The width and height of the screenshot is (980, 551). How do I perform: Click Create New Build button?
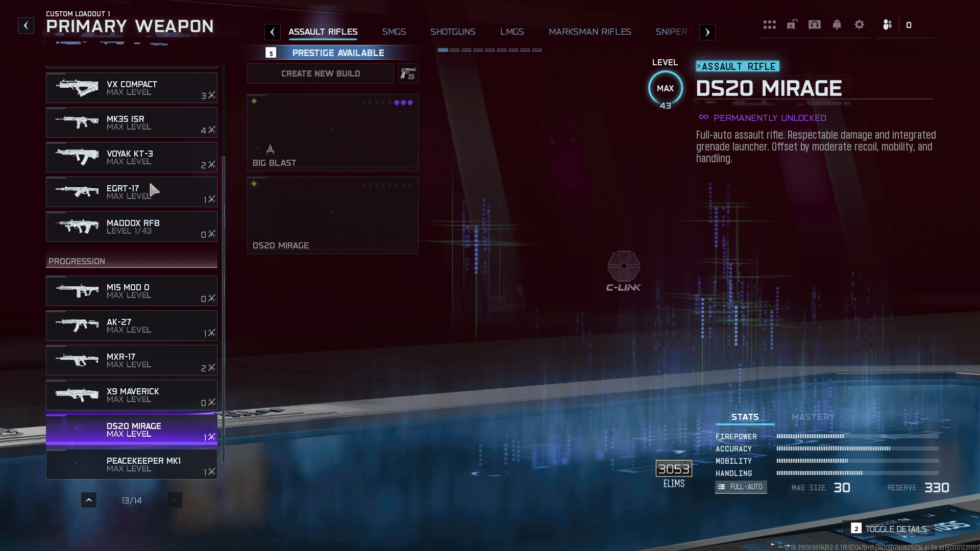coord(321,73)
